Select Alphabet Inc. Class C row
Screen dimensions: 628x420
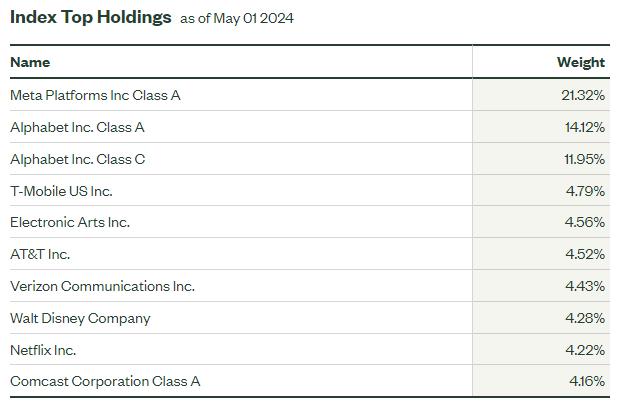(77, 159)
